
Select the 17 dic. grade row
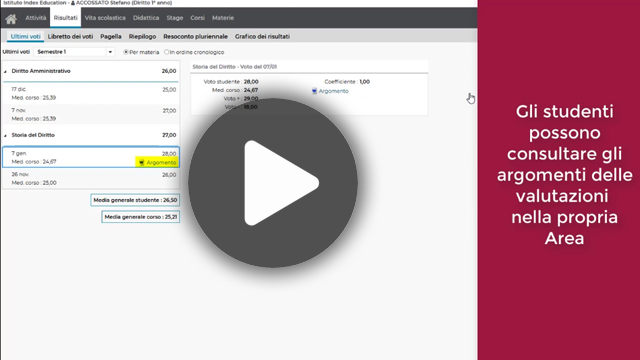[91, 93]
